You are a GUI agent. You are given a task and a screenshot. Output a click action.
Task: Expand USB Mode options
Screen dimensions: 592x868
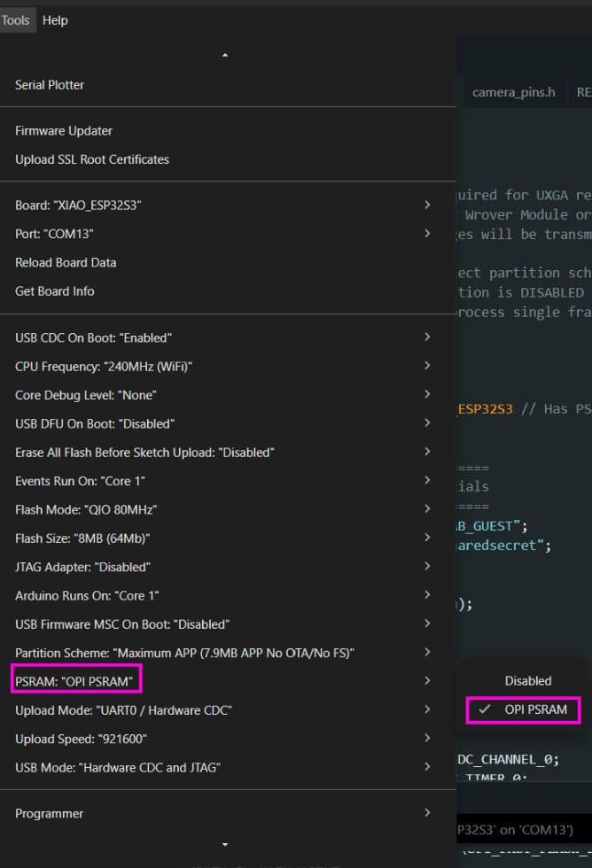[x=228, y=768]
